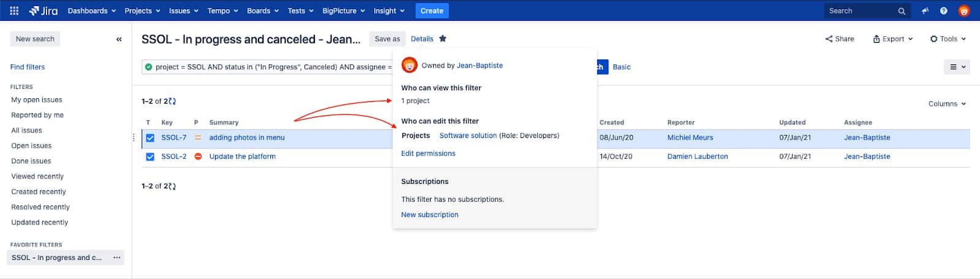
Task: Click the valid JQL green check icon
Action: (149, 67)
